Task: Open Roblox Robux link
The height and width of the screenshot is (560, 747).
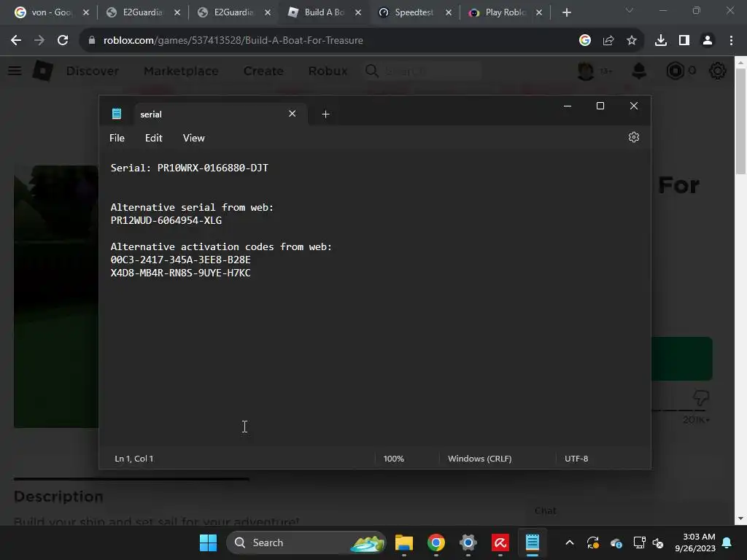Action: click(x=328, y=71)
